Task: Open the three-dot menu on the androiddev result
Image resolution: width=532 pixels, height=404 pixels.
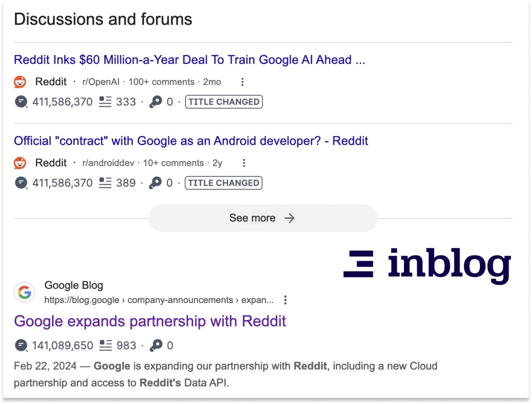Action: (x=244, y=163)
